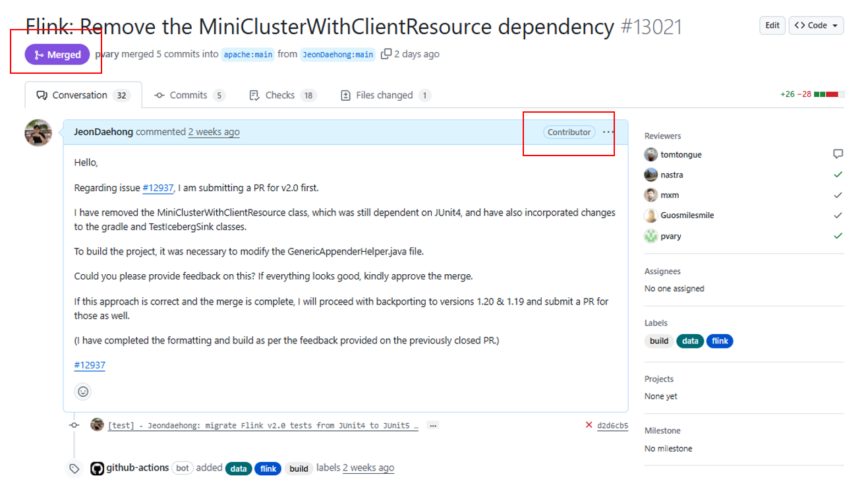Click Guosmilesmile's reviewer avatar

pyautogui.click(x=651, y=216)
